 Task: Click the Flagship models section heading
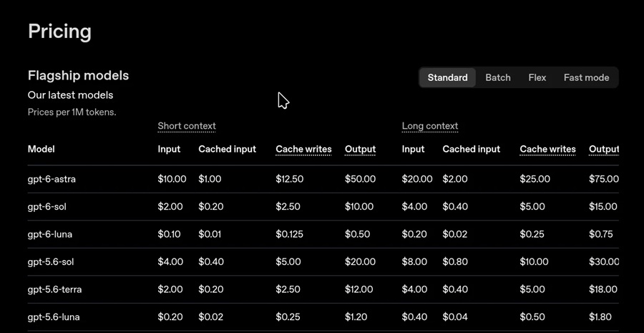(x=78, y=76)
